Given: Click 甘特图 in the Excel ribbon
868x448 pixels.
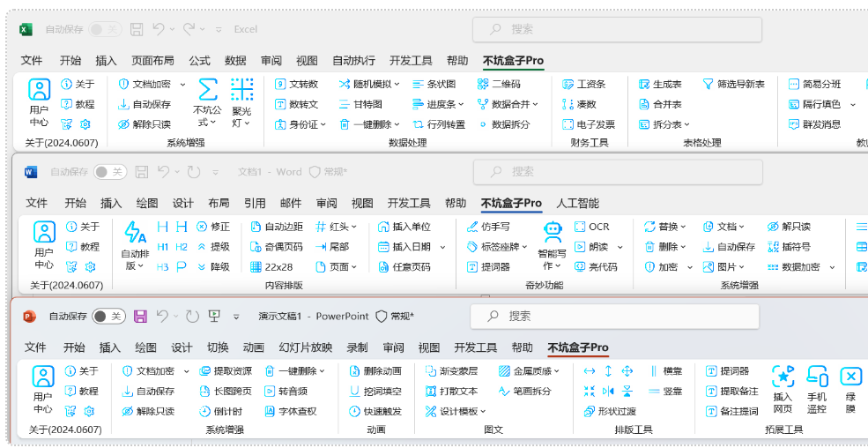Looking at the screenshot, I should [360, 104].
